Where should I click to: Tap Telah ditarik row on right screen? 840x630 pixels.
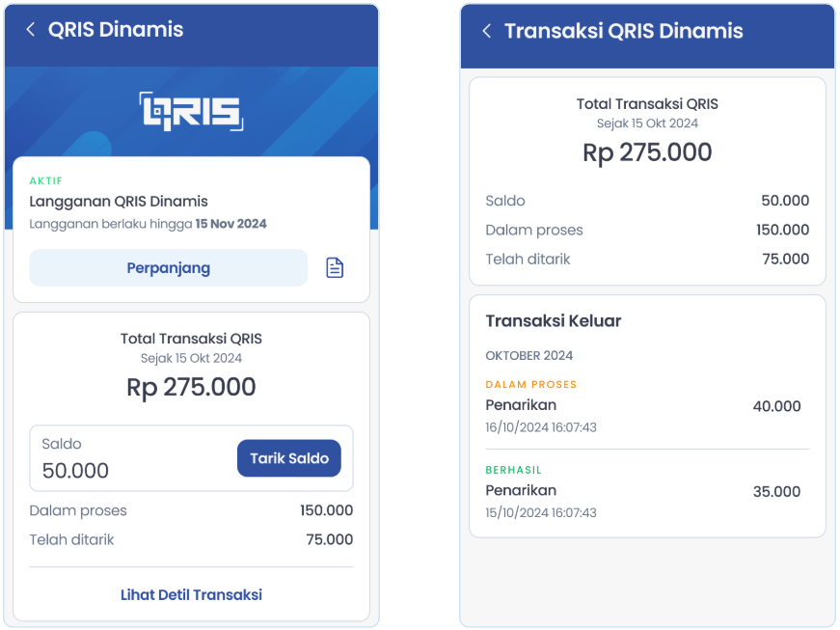(647, 260)
